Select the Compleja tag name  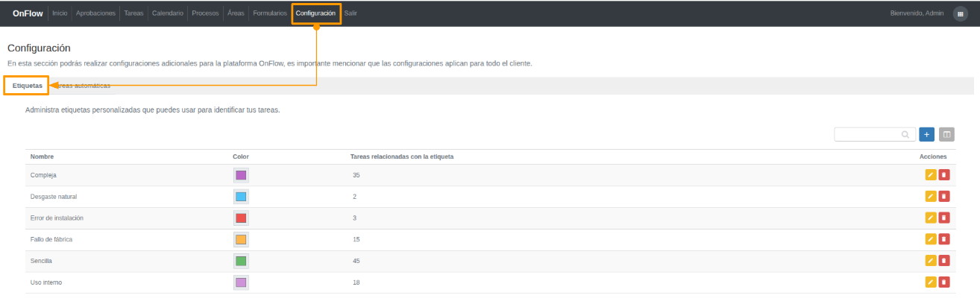43,175
